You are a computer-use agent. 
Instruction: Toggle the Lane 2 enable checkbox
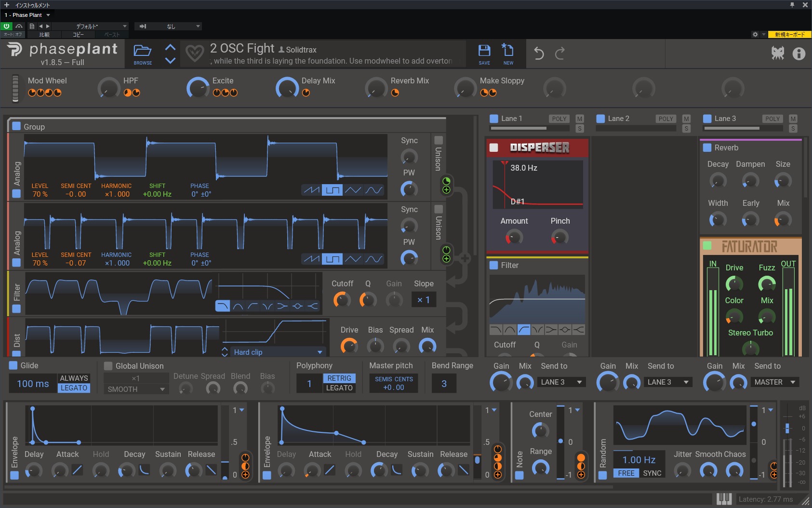[600, 119]
